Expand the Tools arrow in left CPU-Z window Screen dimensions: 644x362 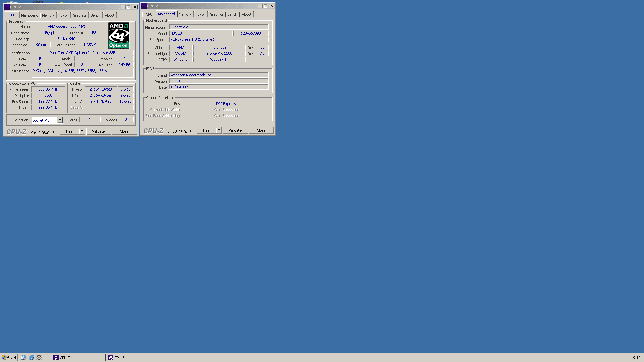82,131
